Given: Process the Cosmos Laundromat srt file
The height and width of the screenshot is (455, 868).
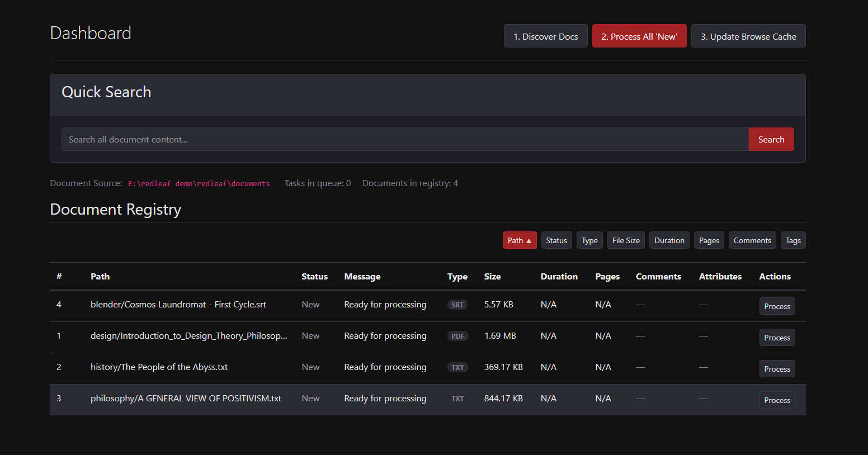Looking at the screenshot, I should [776, 306].
